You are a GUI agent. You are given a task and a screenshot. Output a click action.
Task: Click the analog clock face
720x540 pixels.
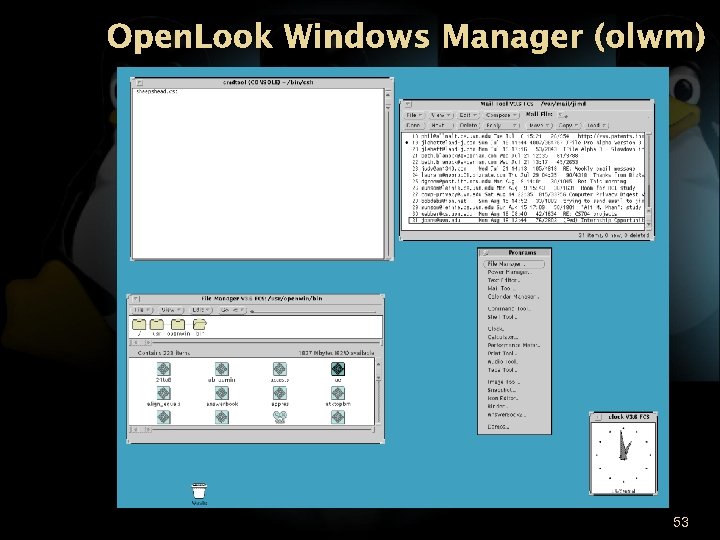pyautogui.click(x=623, y=457)
